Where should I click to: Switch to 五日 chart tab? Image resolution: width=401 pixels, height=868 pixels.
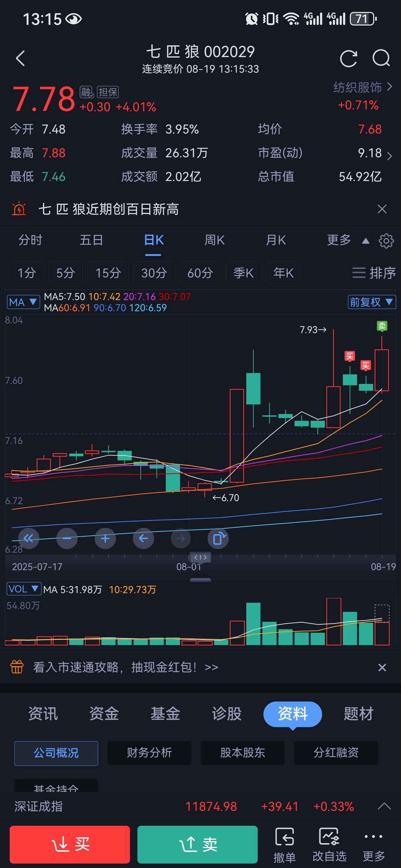pyautogui.click(x=91, y=240)
